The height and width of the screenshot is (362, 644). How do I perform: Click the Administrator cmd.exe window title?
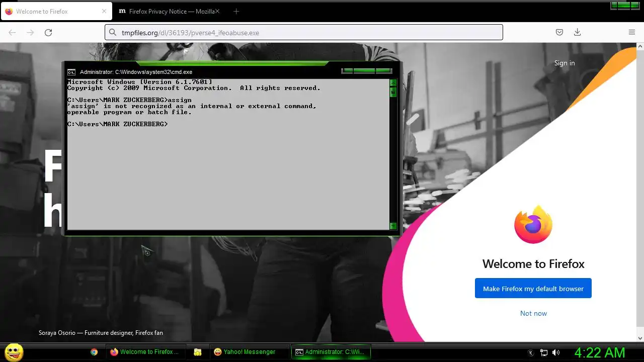click(136, 72)
